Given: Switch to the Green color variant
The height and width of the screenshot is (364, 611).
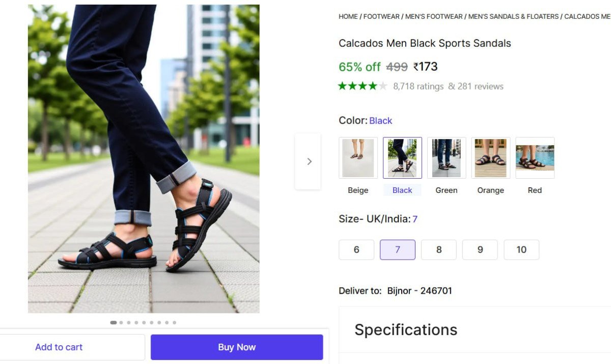Looking at the screenshot, I should click(x=447, y=157).
